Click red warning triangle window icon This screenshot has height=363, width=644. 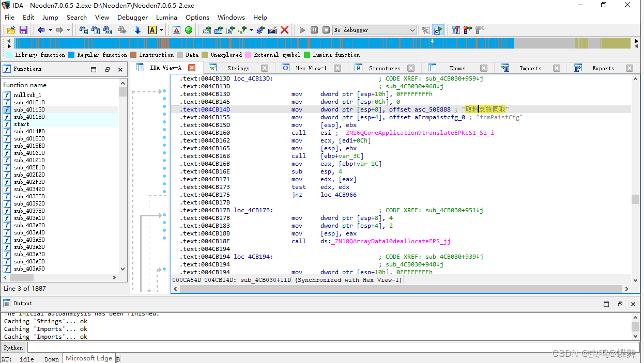(176, 30)
